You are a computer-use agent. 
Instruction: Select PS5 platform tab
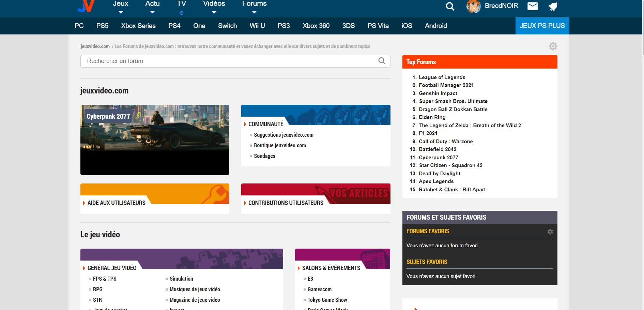coord(102,26)
